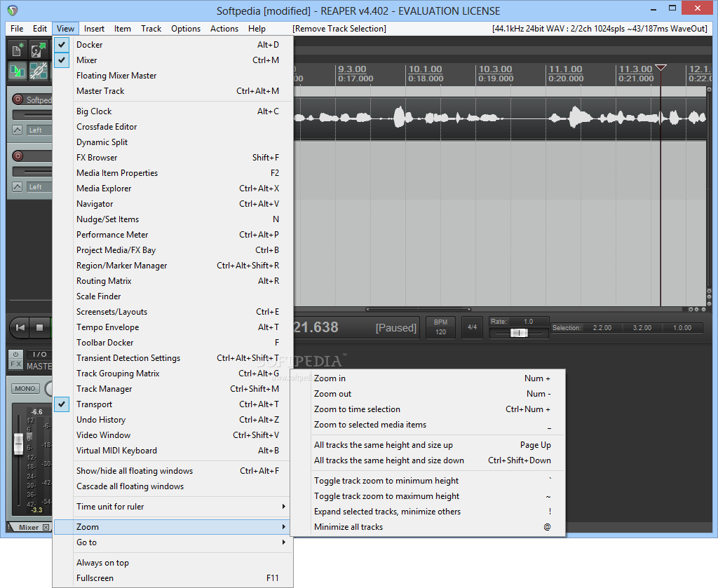Open the master I/O routing button
The height and width of the screenshot is (588, 718).
(39, 354)
